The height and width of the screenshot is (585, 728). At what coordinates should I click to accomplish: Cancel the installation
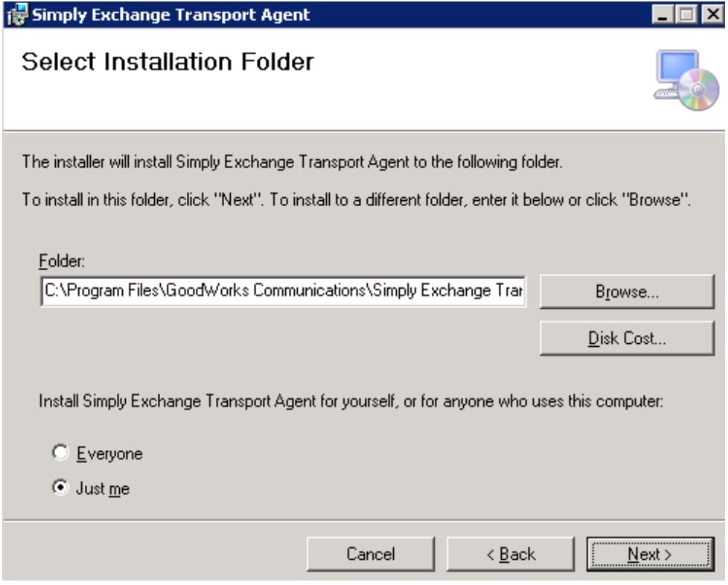click(x=371, y=554)
